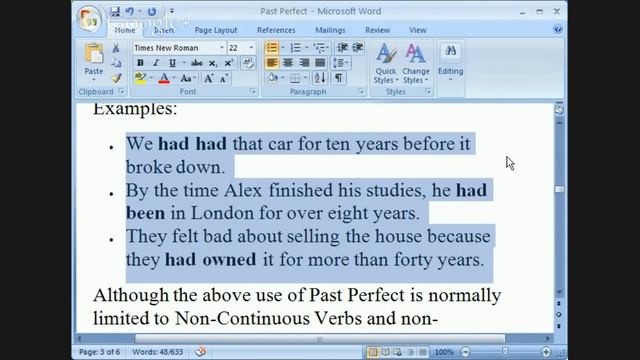Image resolution: width=640 pixels, height=360 pixels.
Task: Switch to the References tab
Action: click(x=276, y=30)
